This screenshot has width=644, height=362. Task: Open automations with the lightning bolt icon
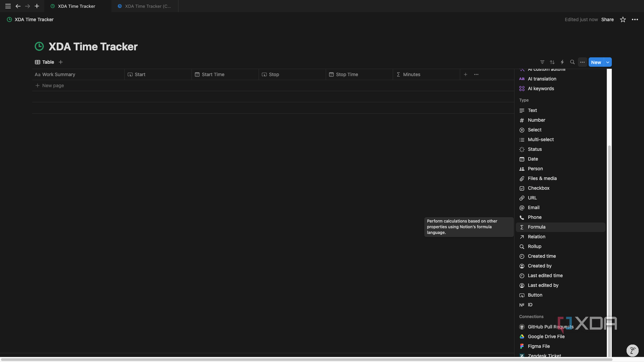coord(562,62)
